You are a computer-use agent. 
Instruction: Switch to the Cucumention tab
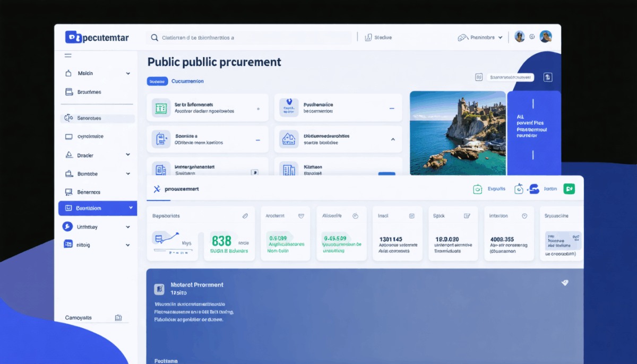coord(187,81)
